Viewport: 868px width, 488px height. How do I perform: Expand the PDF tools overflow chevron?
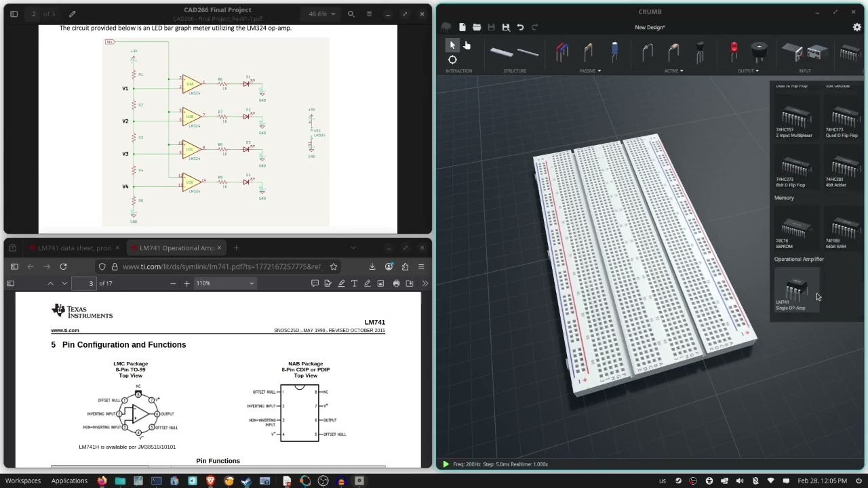point(425,283)
